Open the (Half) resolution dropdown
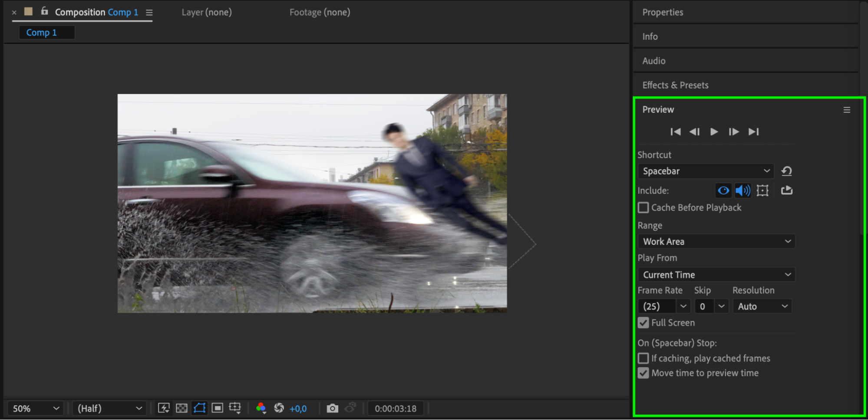Image resolution: width=868 pixels, height=420 pixels. point(109,408)
